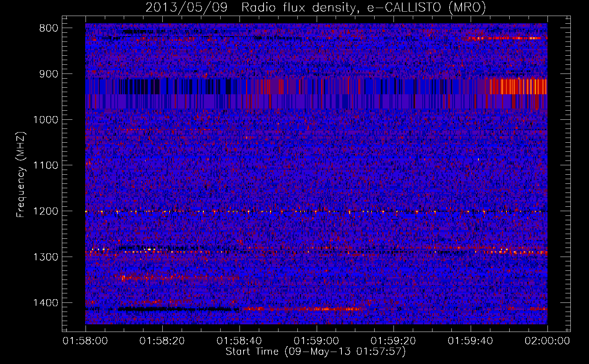This screenshot has width=589, height=364.
Task: Click the 02:00:00 time tick label
Action: [x=547, y=341]
